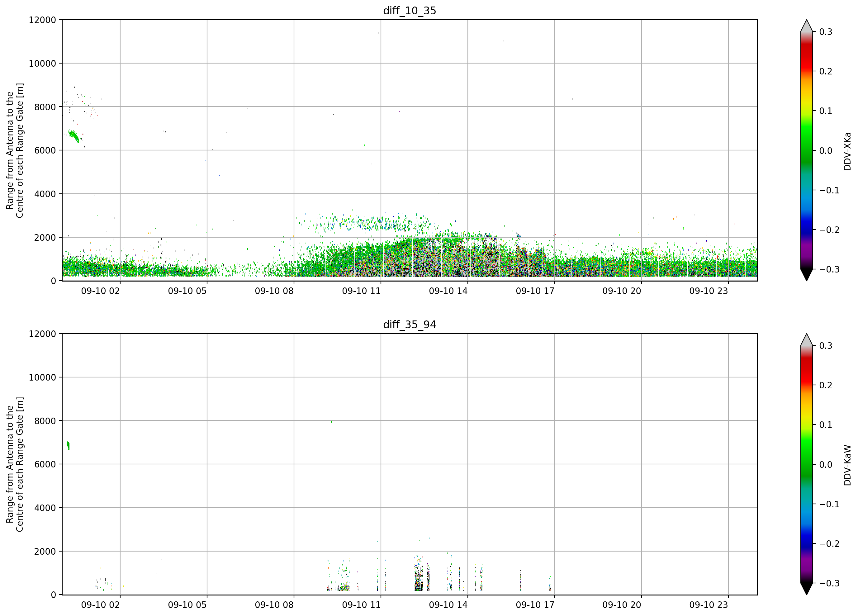This screenshot has height=616, width=858.
Task: Click the 0.3 tick on DDV-XKa colorbar
Action: pyautogui.click(x=826, y=32)
